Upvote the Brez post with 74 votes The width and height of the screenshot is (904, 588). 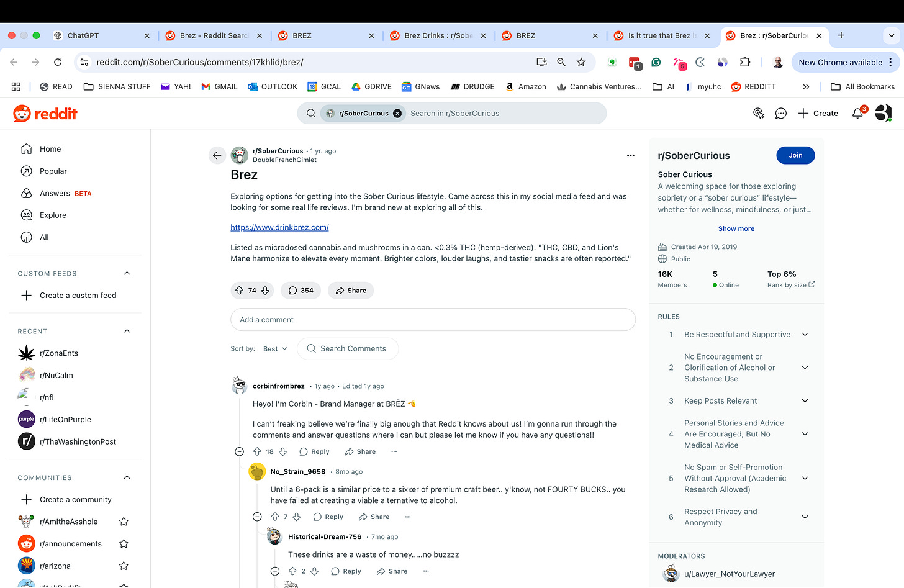click(240, 291)
